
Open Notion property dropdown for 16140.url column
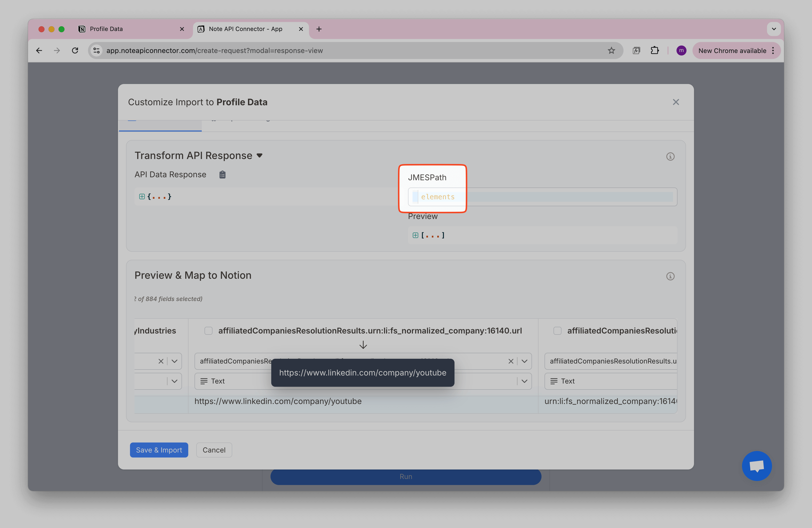[524, 361]
